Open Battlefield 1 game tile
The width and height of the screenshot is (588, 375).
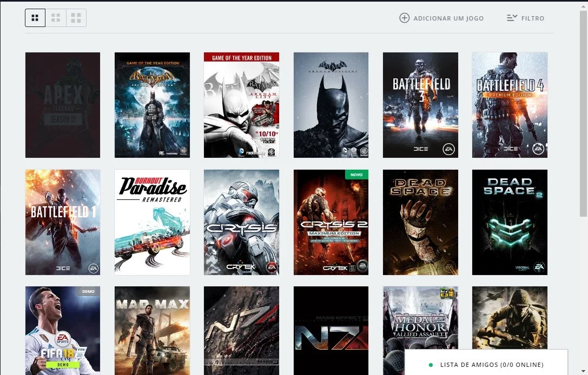(x=63, y=222)
